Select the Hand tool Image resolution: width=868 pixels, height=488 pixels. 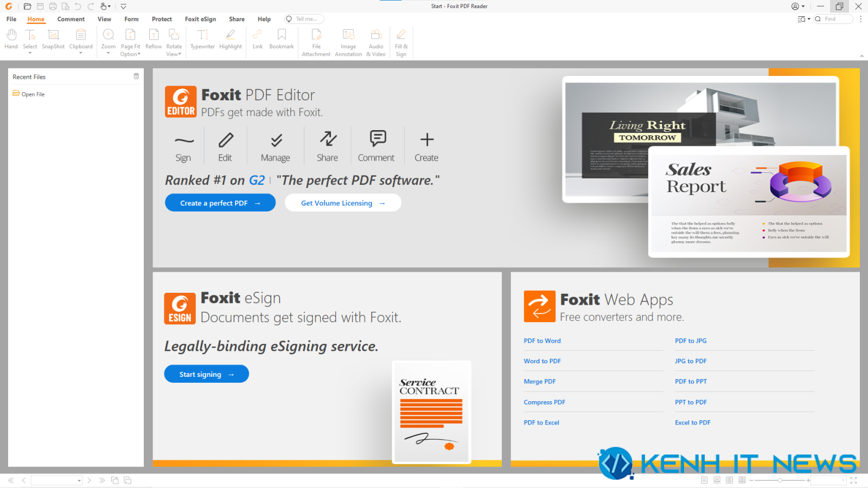pyautogui.click(x=11, y=39)
